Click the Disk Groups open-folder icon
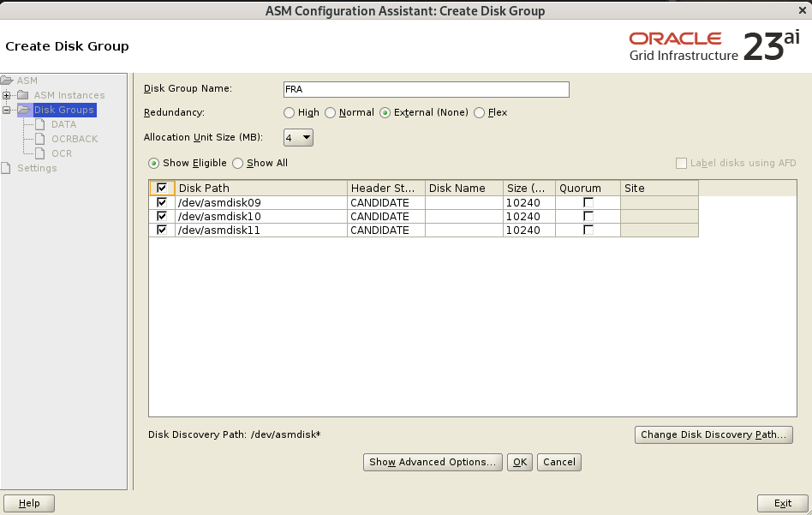 [x=24, y=110]
